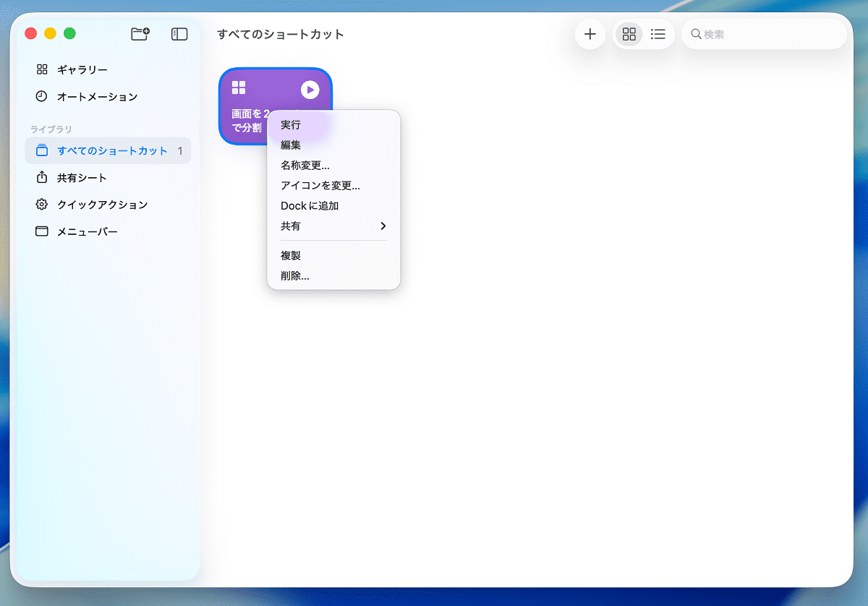The width and height of the screenshot is (868, 606).
Task: Click the yellow minimize window button
Action: (x=50, y=33)
